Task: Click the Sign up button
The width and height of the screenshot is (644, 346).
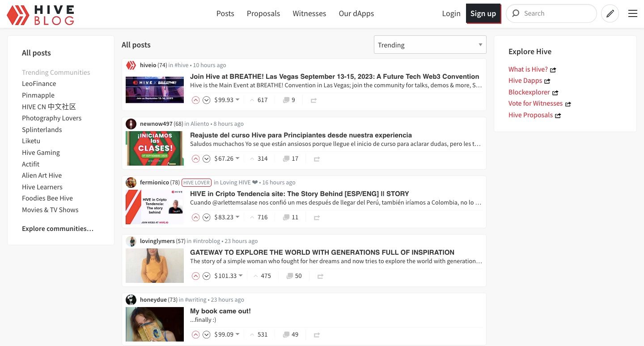Action: point(483,13)
